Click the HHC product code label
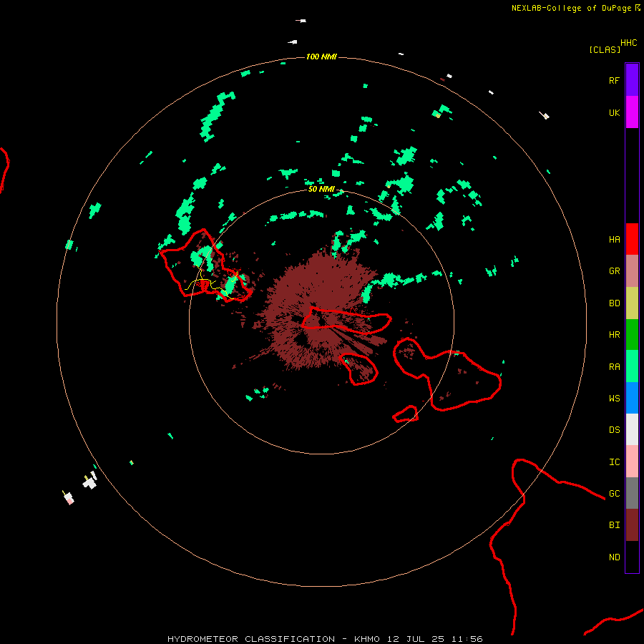 click(x=629, y=43)
